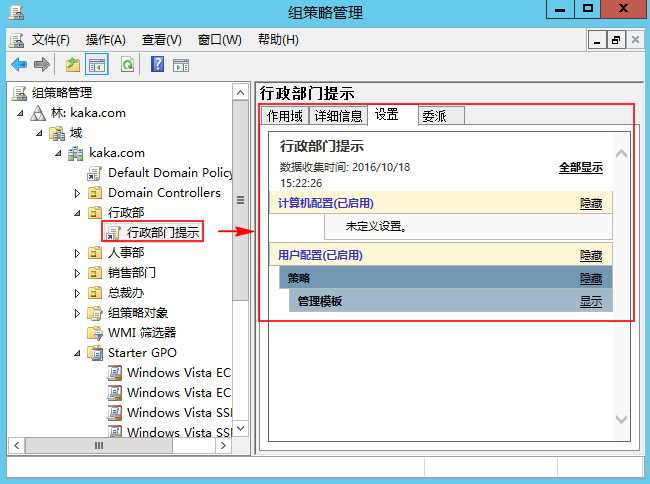Switch to the 详细信息 tab

338,116
